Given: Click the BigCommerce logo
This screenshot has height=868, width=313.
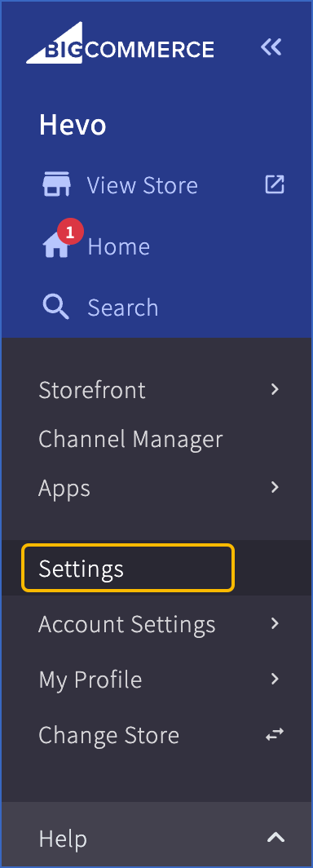Looking at the screenshot, I should pyautogui.click(x=120, y=43).
